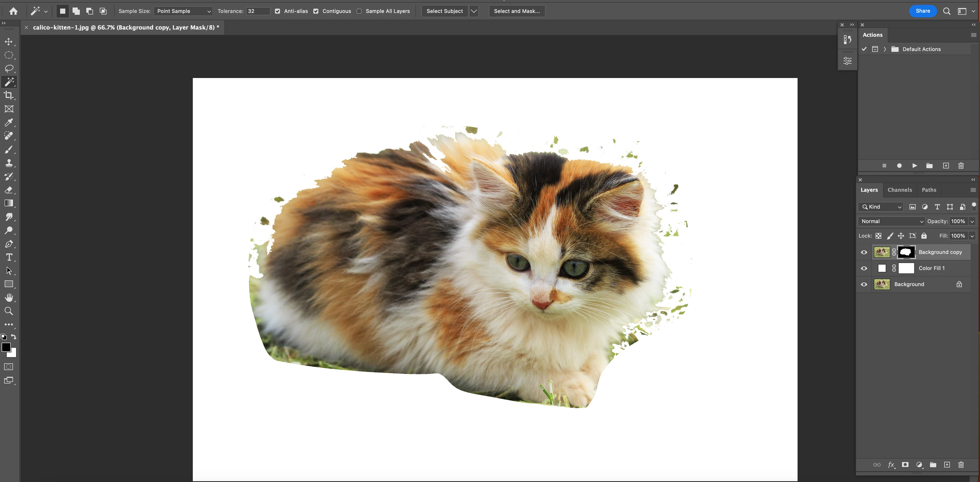The height and width of the screenshot is (482, 980).
Task: Select the Crop tool
Action: tap(9, 95)
